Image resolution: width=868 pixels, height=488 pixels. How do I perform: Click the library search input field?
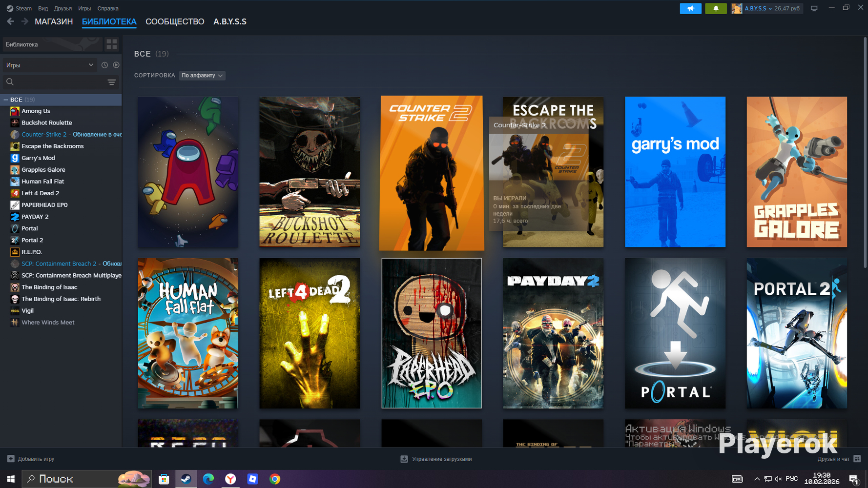61,82
